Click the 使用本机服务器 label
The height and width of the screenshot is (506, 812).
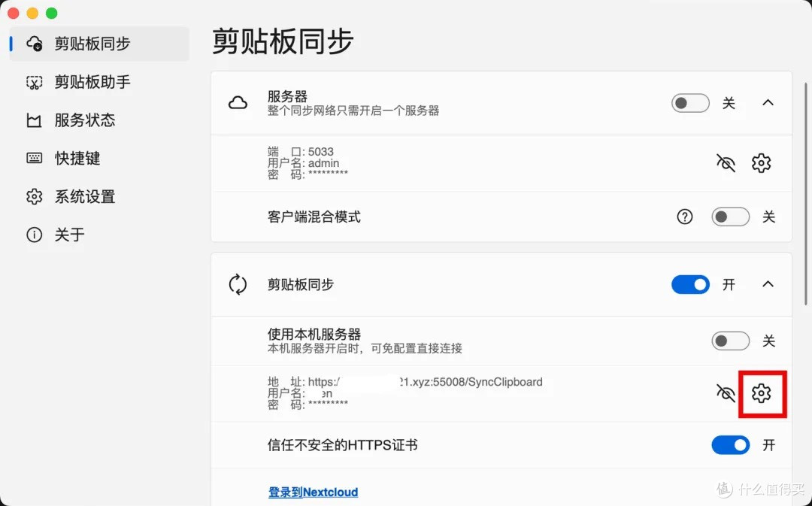click(x=314, y=334)
